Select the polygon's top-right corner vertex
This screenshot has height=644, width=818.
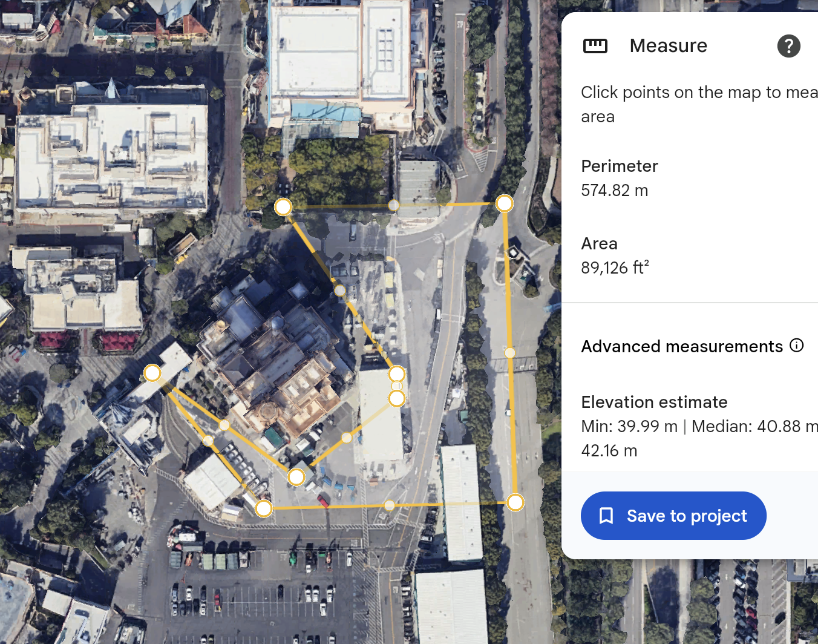(504, 203)
